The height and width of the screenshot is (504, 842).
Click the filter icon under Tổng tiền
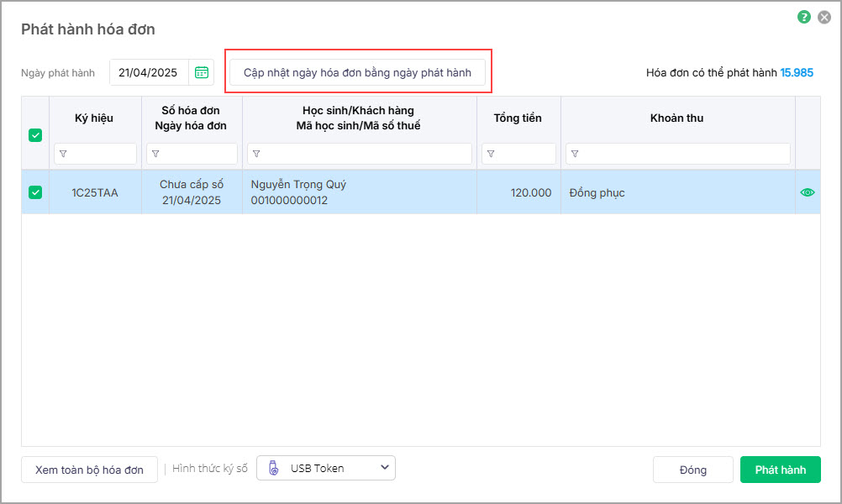pos(491,154)
